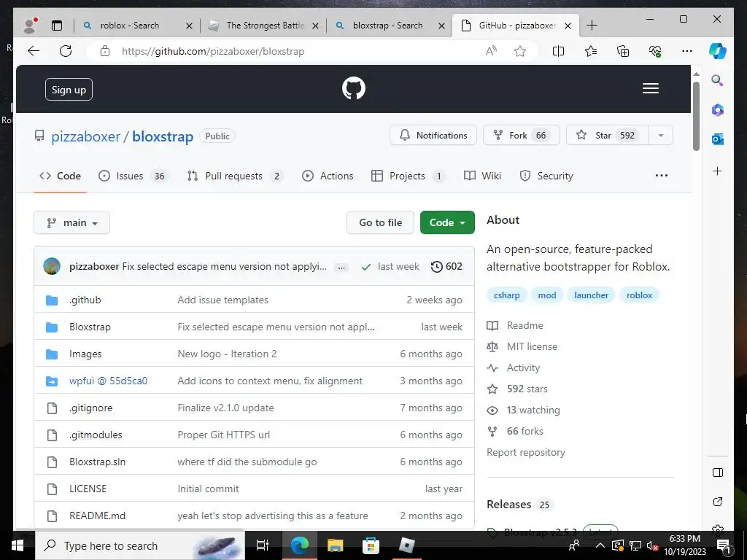The width and height of the screenshot is (747, 560).
Task: Click the GitHub Octocat logo
Action: (354, 88)
